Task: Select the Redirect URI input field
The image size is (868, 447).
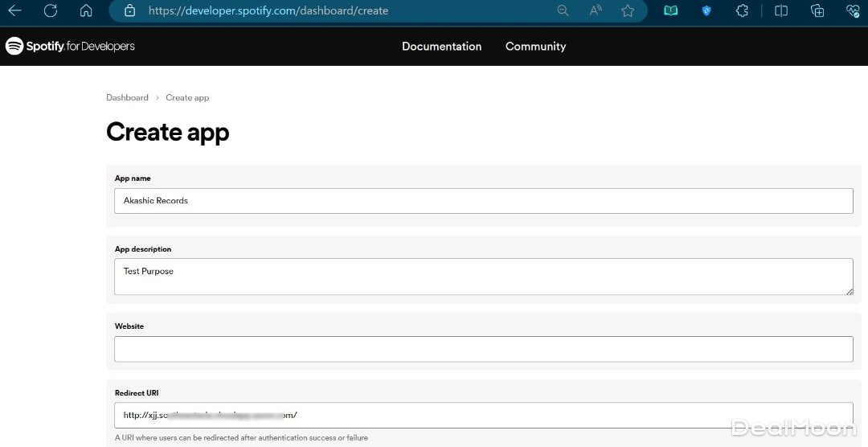Action: (x=483, y=415)
